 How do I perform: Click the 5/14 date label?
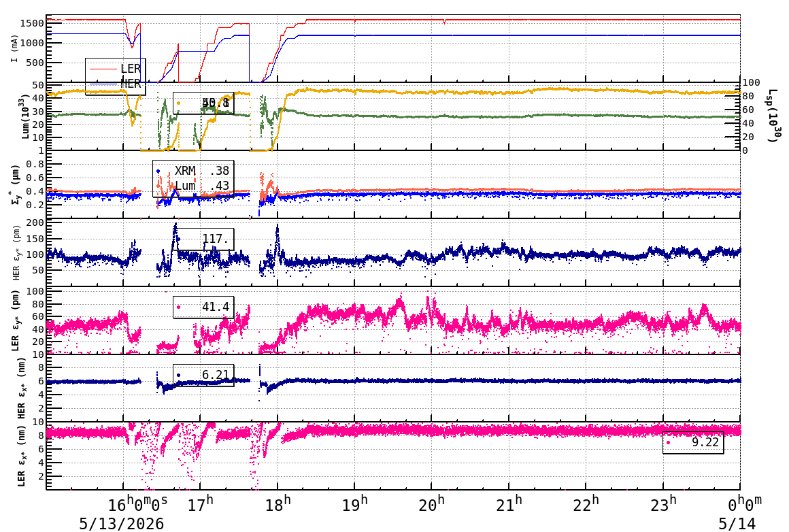(737, 523)
